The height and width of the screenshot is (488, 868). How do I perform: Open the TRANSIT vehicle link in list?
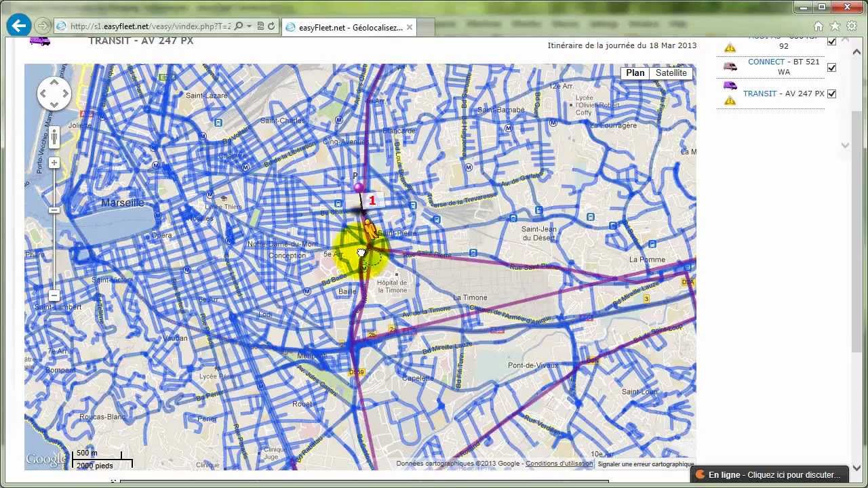click(759, 94)
